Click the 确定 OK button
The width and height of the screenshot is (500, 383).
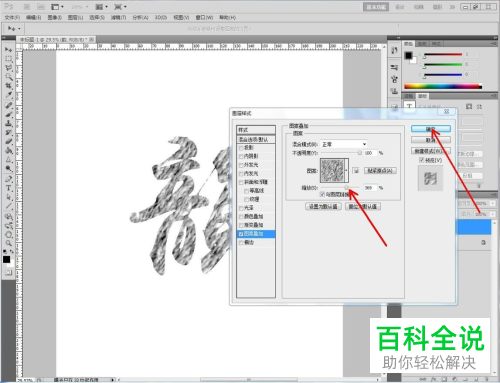click(x=431, y=129)
